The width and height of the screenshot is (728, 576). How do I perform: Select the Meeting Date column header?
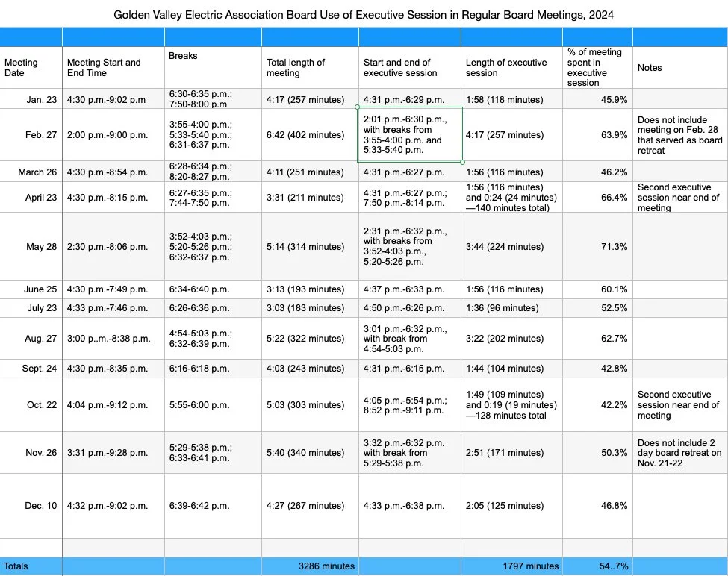(31, 68)
